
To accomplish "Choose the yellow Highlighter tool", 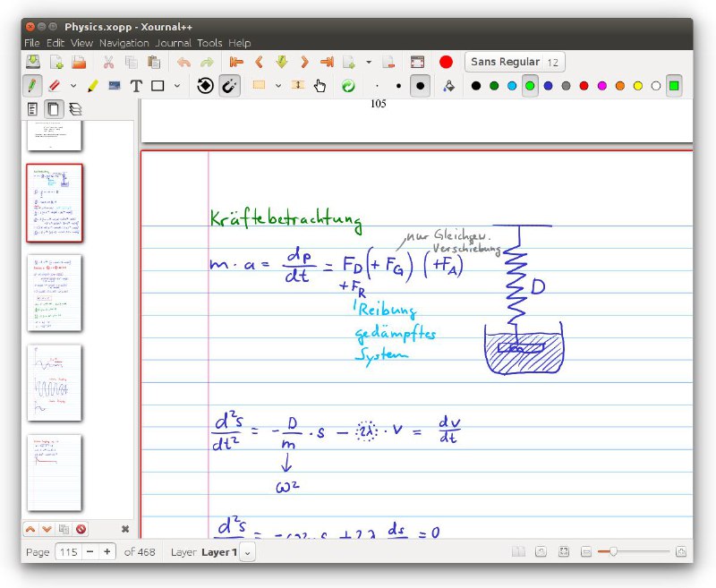I will 93,85.
